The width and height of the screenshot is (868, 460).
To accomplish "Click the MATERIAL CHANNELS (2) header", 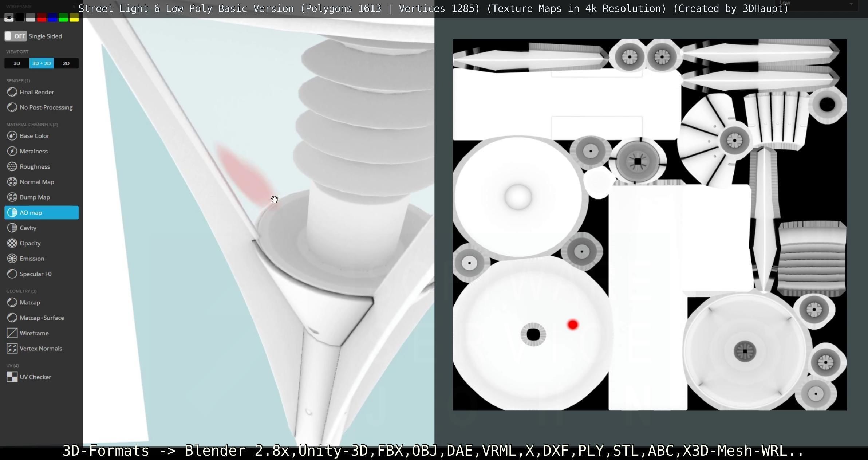I will [32, 125].
